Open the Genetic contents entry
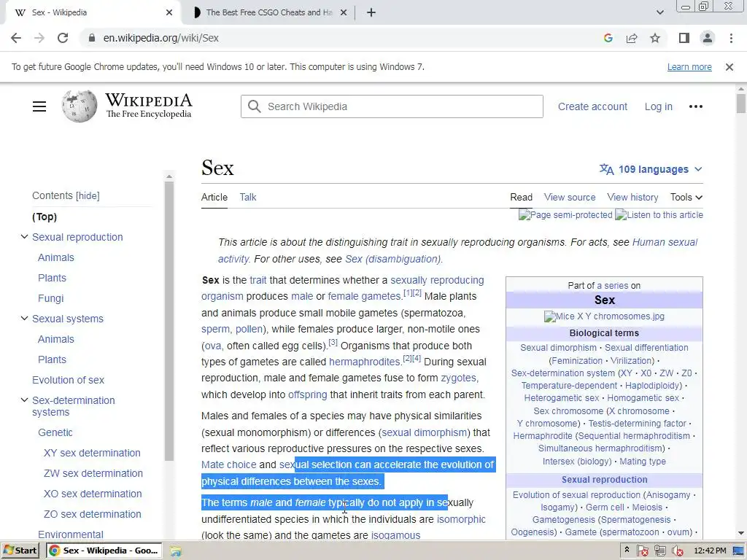Viewport: 747px width, 560px height. (x=55, y=432)
